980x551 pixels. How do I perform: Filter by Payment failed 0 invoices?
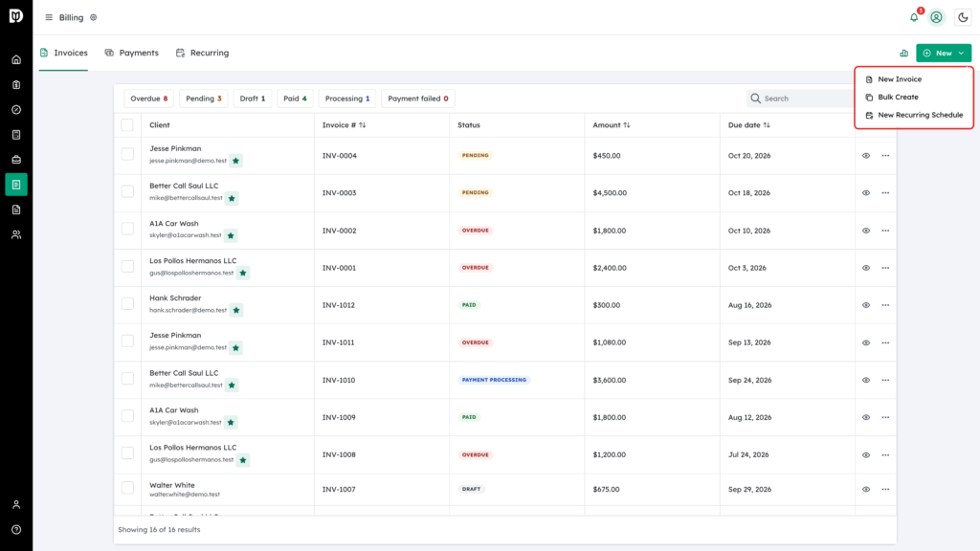click(x=418, y=99)
